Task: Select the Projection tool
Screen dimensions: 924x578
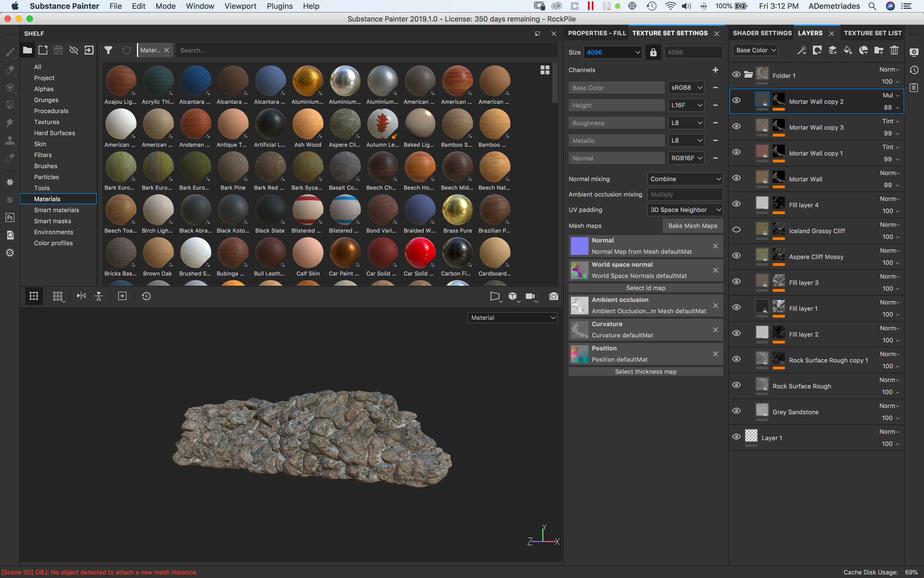Action: click(x=10, y=88)
